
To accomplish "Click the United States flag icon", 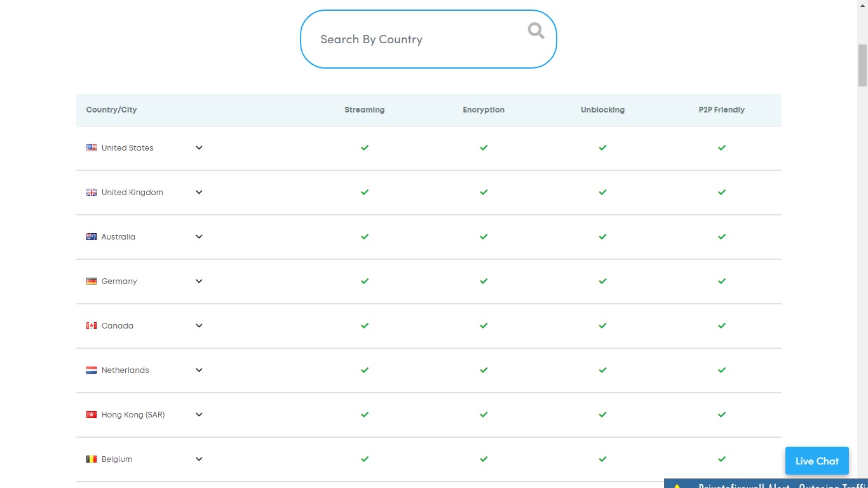I will coord(92,148).
